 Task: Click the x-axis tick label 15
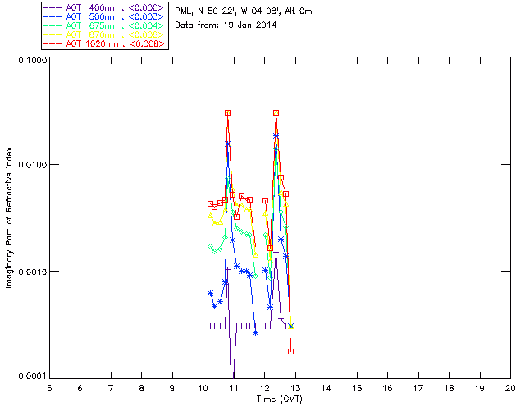click(357, 388)
